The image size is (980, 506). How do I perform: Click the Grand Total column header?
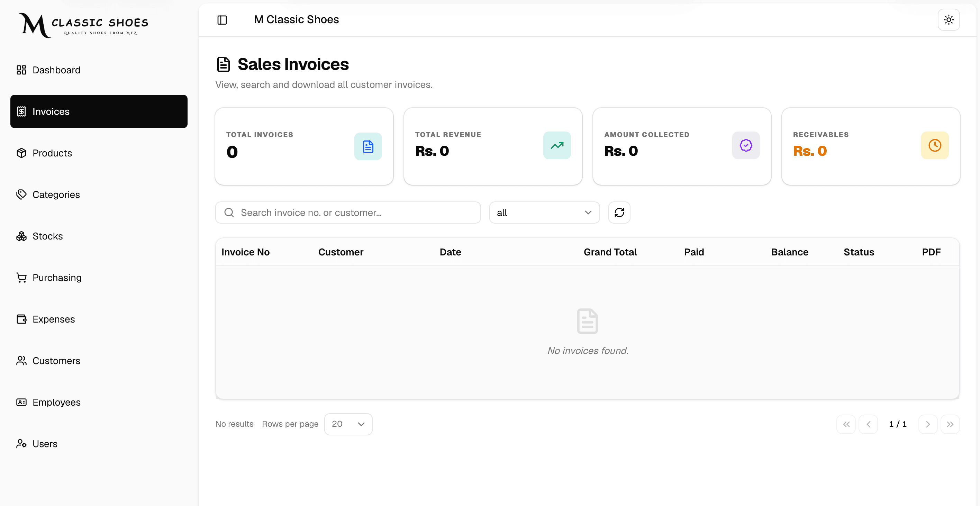coord(610,252)
